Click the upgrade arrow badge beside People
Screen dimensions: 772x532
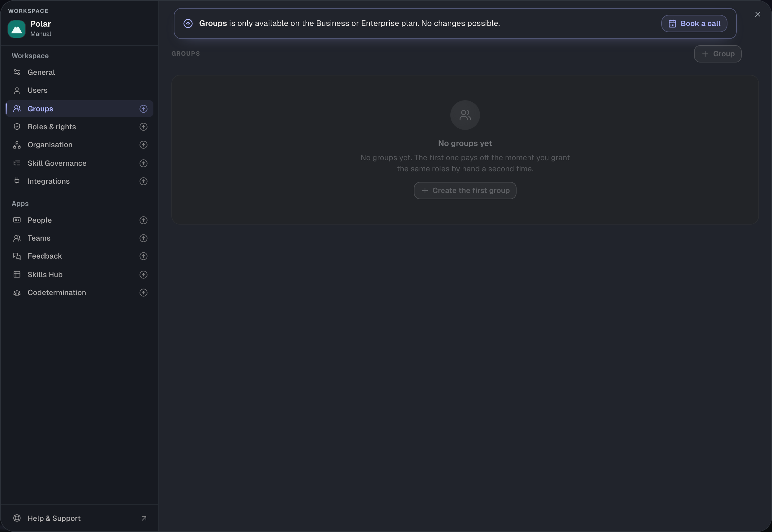click(143, 220)
